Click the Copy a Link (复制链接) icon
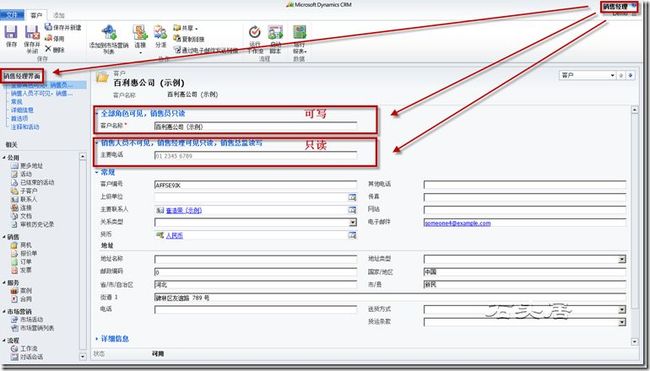The width and height of the screenshot is (650, 371). coord(177,39)
